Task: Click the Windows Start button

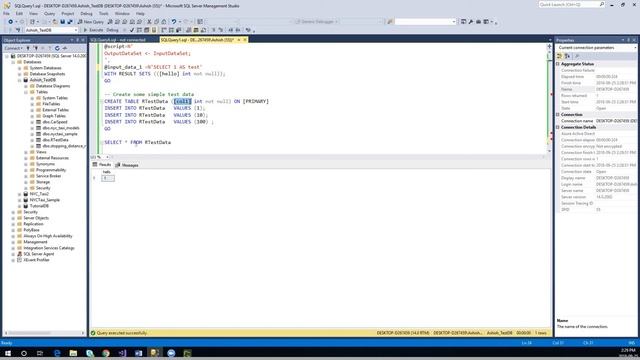Action: tap(8, 353)
